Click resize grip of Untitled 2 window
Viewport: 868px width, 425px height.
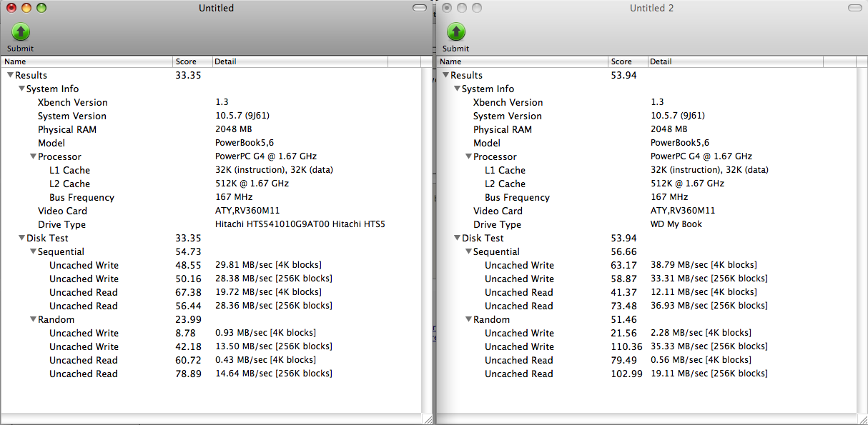pos(862,419)
